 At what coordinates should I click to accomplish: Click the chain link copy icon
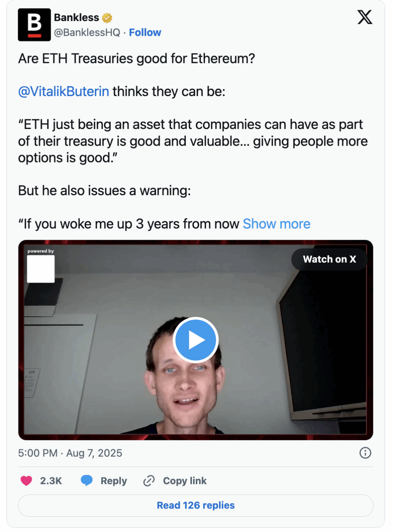[x=149, y=481]
